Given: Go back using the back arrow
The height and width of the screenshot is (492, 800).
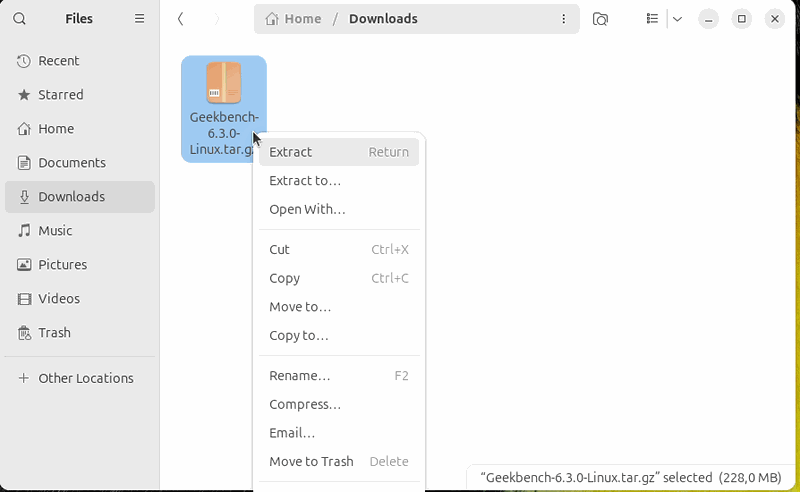Looking at the screenshot, I should pos(180,19).
